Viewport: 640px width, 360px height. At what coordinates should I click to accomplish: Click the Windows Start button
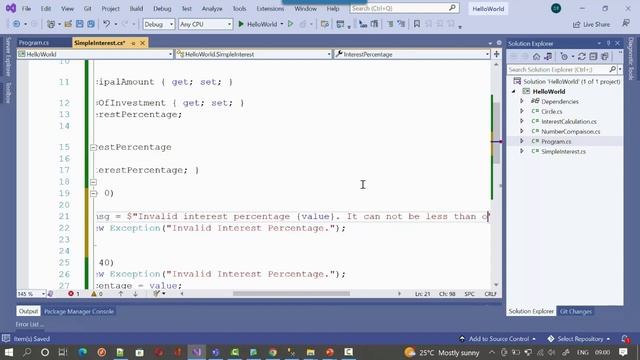tap(8, 352)
